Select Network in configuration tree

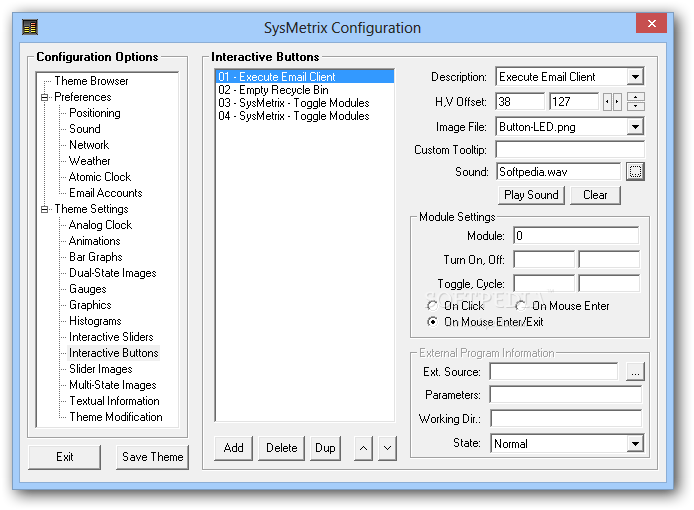click(x=89, y=145)
